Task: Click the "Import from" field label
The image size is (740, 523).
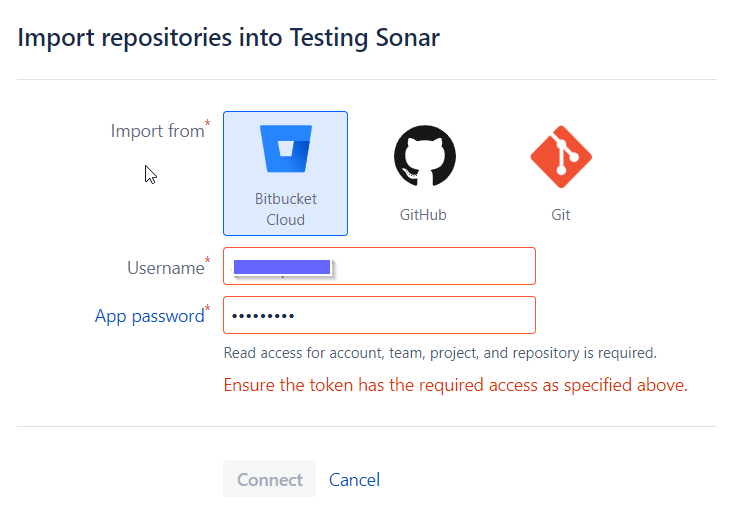Action: 157,131
